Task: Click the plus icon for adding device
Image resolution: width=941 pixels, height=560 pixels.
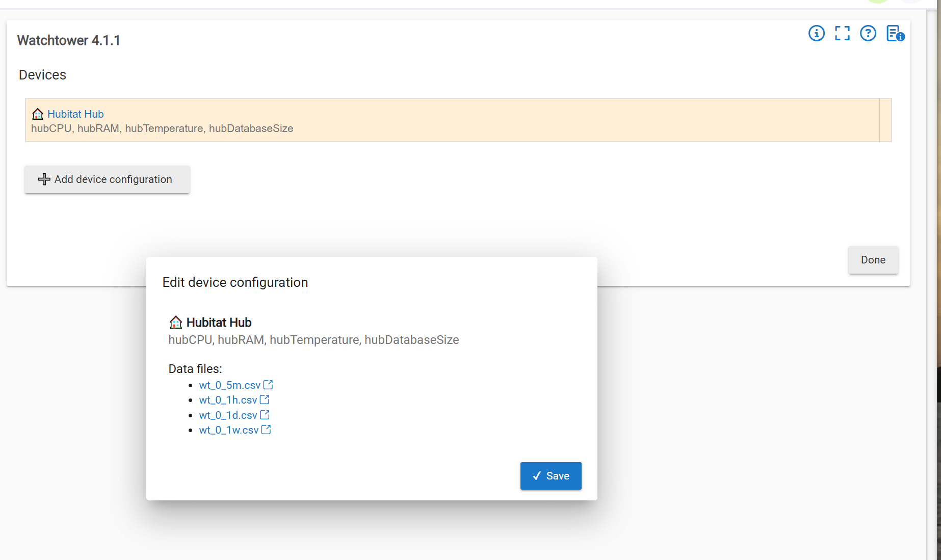Action: pyautogui.click(x=44, y=179)
